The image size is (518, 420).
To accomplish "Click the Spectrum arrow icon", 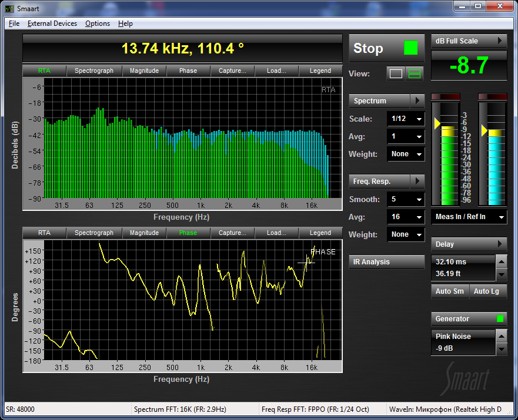I will tap(417, 101).
